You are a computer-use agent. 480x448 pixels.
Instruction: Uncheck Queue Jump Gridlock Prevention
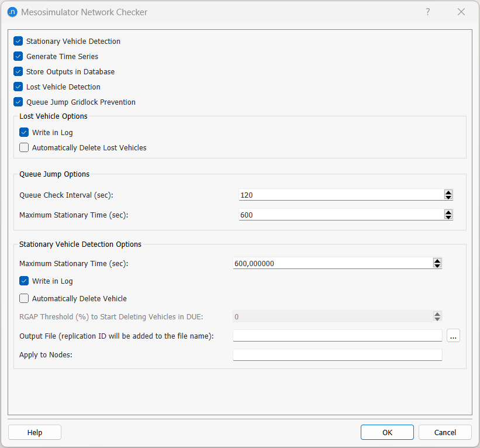click(18, 102)
